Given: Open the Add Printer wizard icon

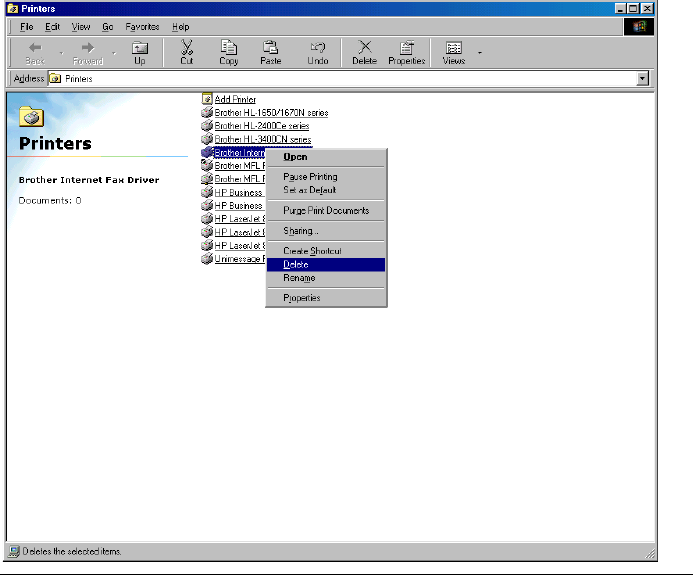Looking at the screenshot, I should point(206,99).
